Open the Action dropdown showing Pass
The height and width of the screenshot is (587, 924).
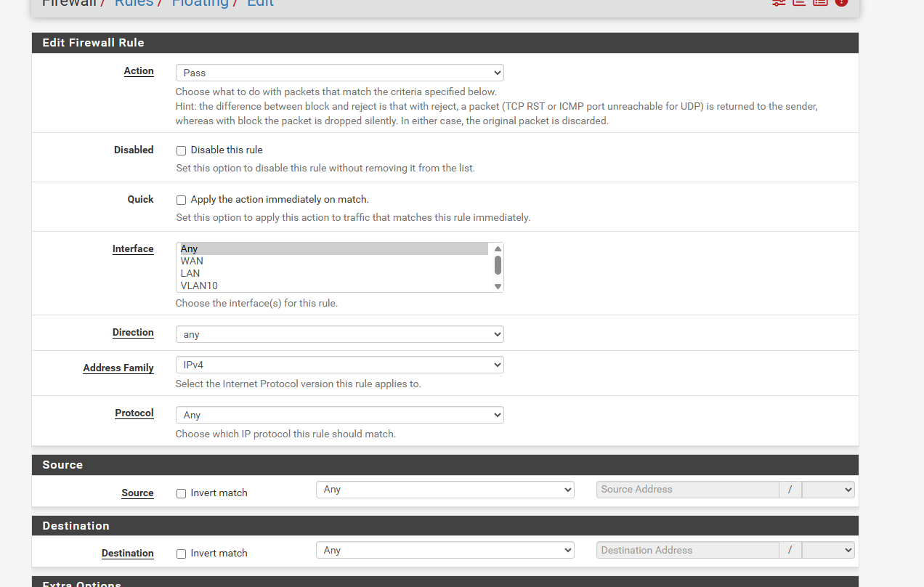[x=339, y=73]
